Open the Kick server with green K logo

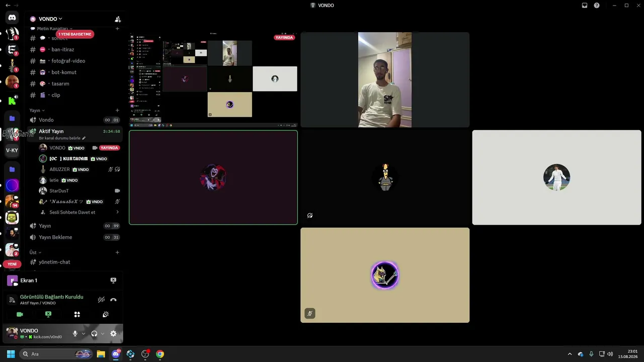[x=12, y=100]
